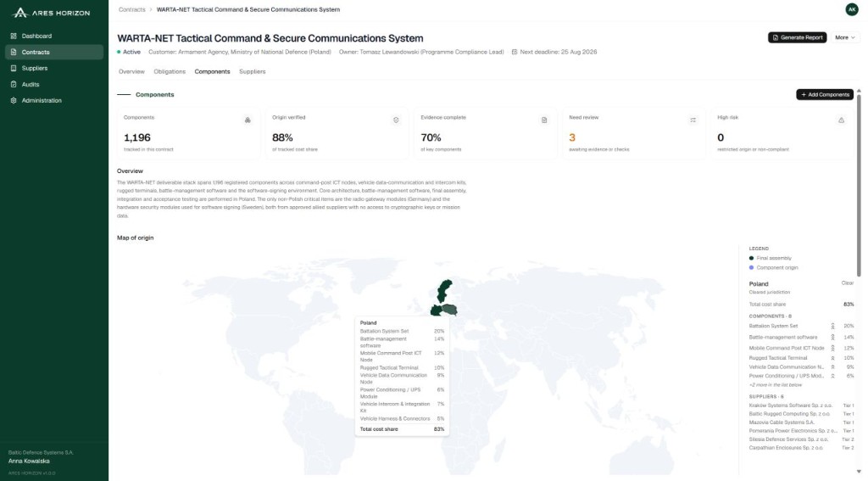Click the calendar icon beside Next deadline

click(x=515, y=52)
